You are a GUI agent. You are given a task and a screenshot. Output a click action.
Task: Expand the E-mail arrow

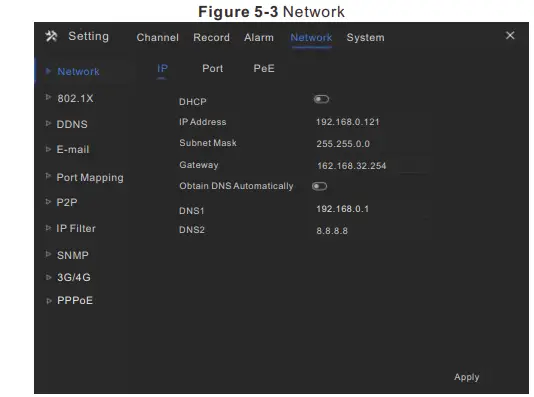click(x=48, y=149)
